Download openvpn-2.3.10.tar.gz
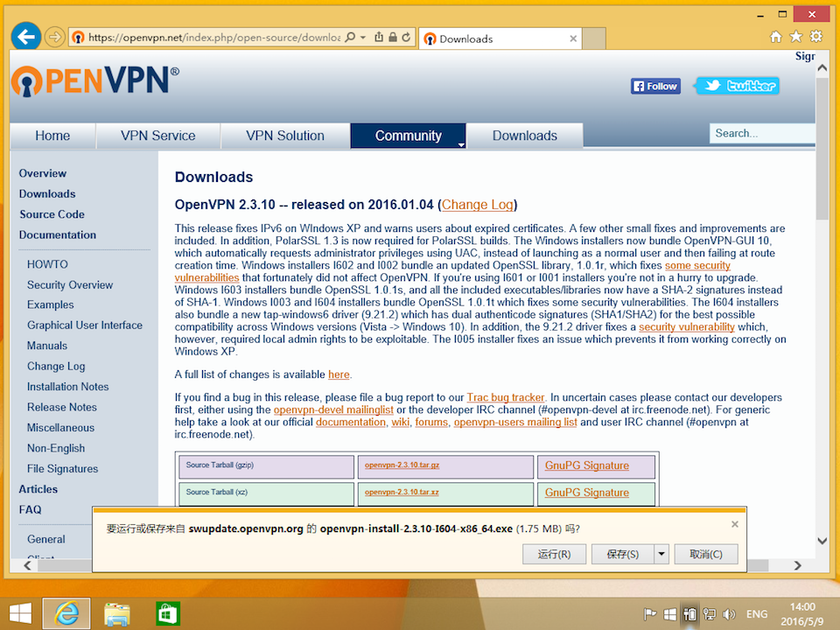 click(x=402, y=465)
